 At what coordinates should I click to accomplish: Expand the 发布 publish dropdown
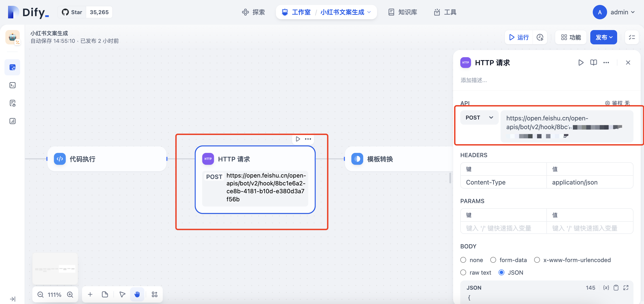603,37
